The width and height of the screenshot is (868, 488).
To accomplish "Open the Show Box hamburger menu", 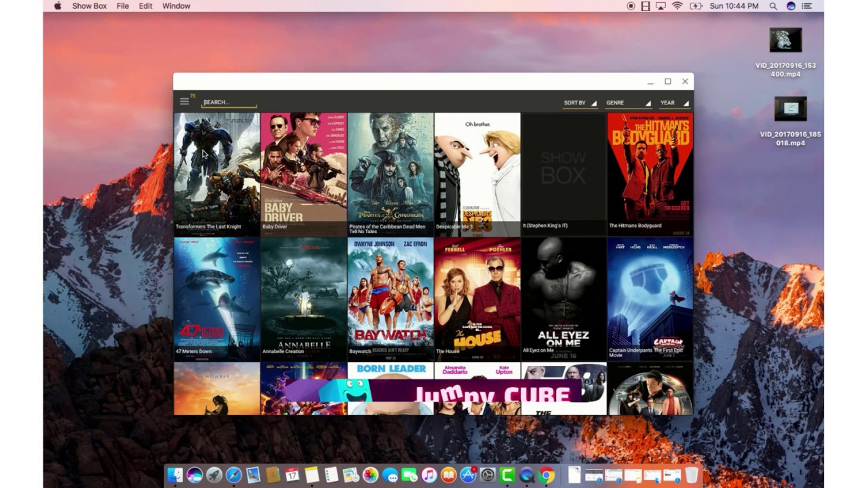I will pyautogui.click(x=184, y=102).
